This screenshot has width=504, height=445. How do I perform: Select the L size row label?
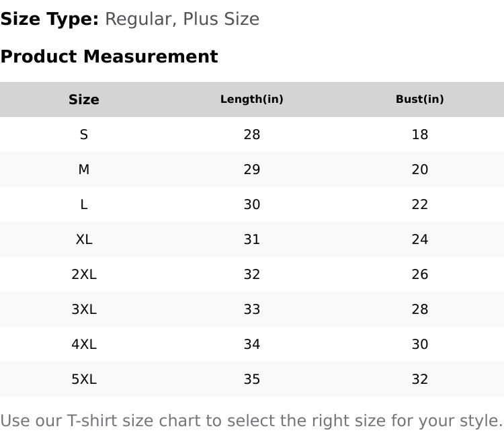pos(84,204)
